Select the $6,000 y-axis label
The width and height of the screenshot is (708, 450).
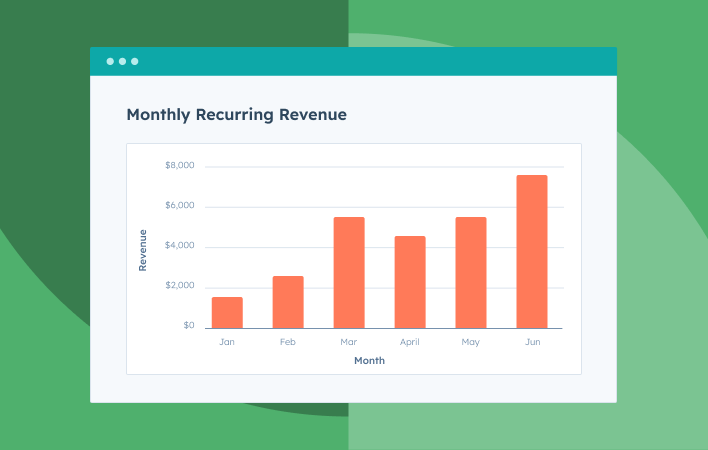click(180, 207)
